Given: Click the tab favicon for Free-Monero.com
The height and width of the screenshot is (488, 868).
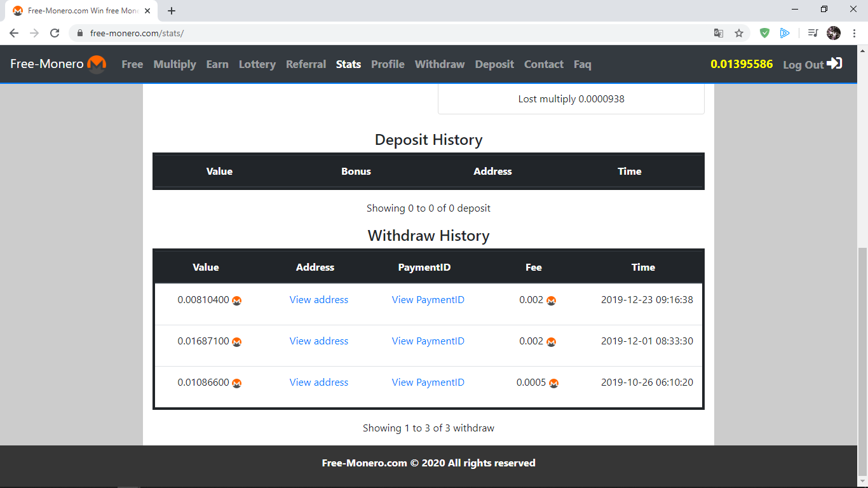Looking at the screenshot, I should (x=18, y=11).
